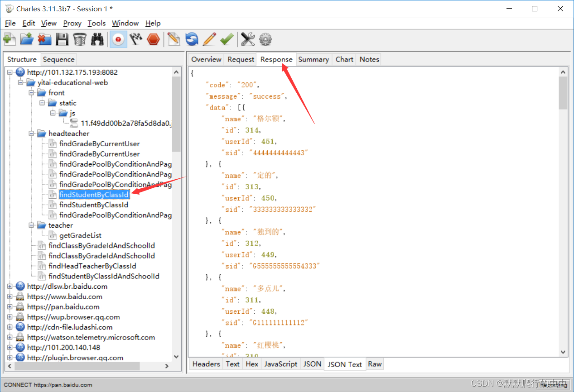Save the session with the floppy disk icon

62,39
